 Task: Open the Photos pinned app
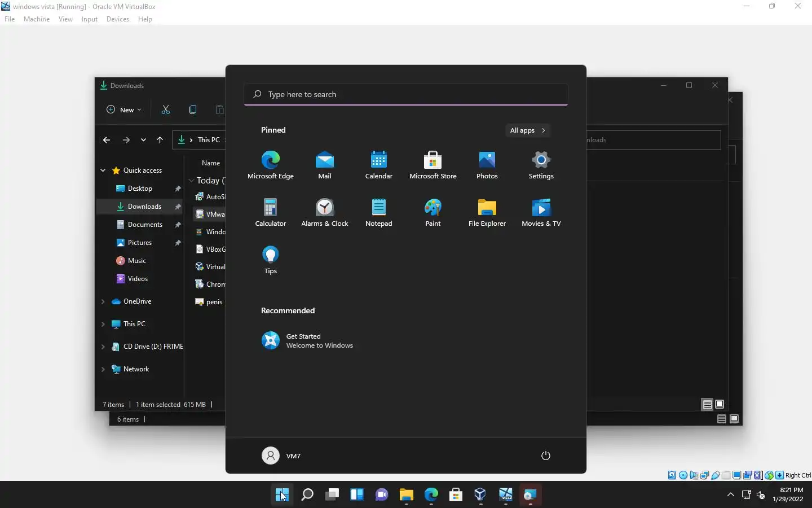[487, 165]
